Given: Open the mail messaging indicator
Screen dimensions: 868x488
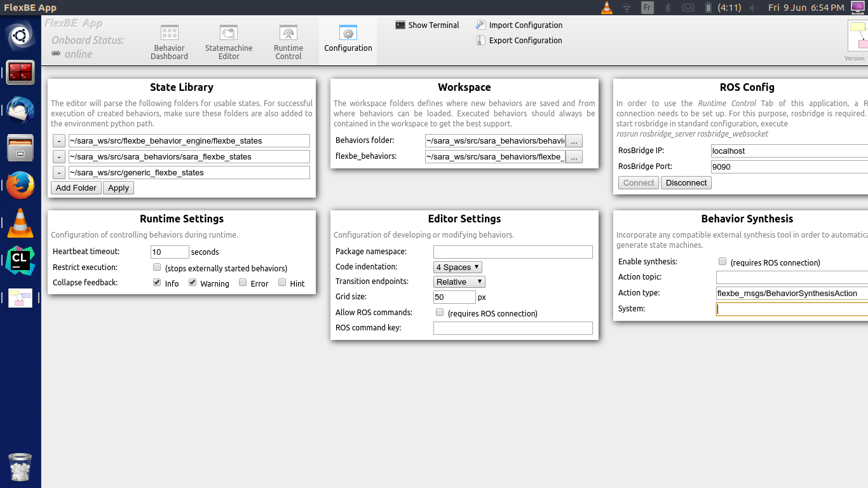Looking at the screenshot, I should tap(688, 8).
